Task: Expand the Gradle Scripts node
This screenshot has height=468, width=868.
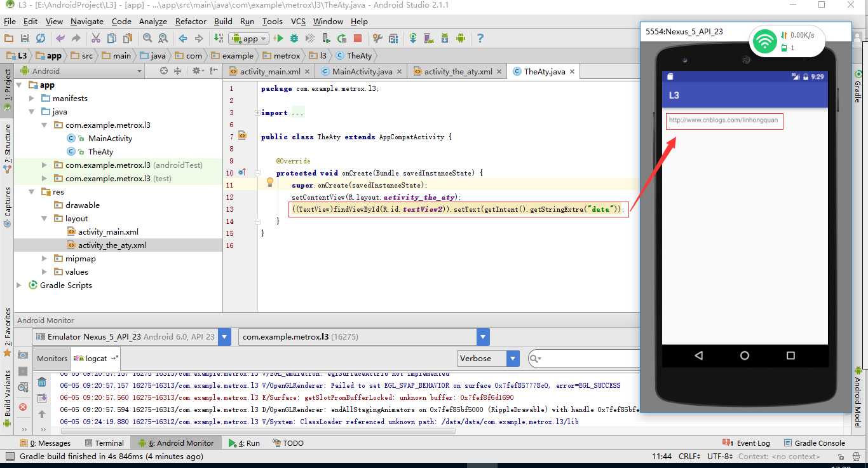Action: [x=20, y=286]
